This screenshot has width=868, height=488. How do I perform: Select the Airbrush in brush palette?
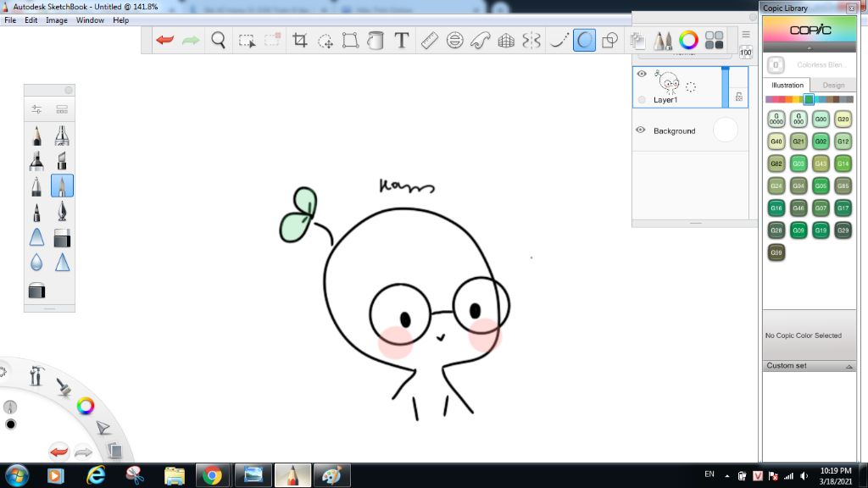click(x=62, y=136)
